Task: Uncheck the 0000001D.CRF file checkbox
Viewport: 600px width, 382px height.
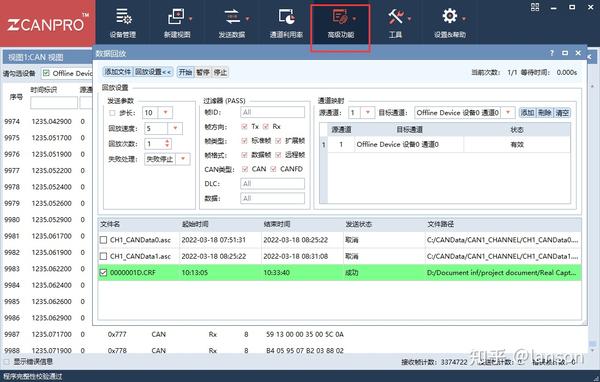Action: click(x=103, y=273)
